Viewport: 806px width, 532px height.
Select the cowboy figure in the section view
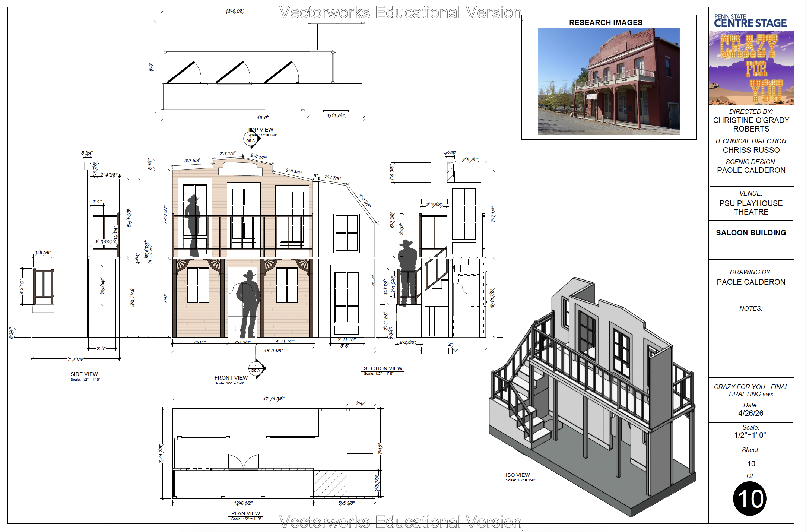(x=407, y=273)
